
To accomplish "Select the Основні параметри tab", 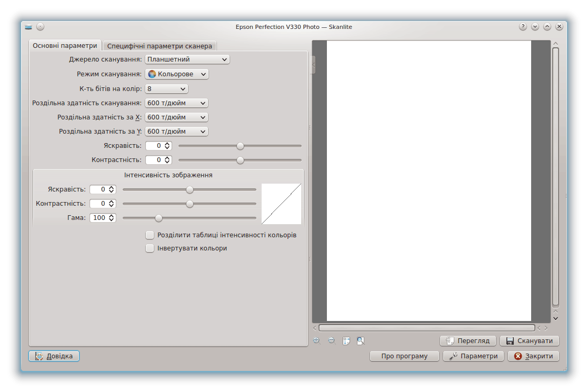I will click(65, 46).
